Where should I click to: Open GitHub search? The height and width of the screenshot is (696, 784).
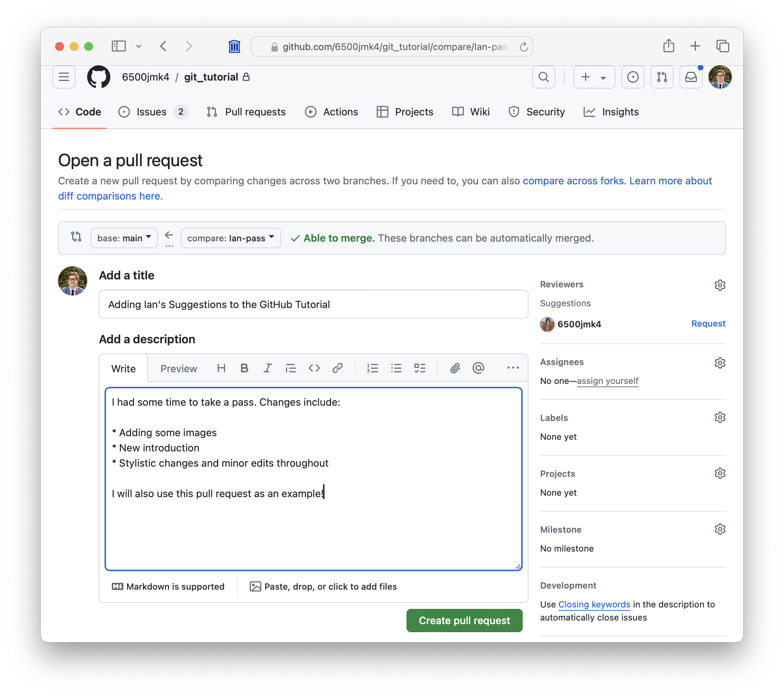click(543, 77)
